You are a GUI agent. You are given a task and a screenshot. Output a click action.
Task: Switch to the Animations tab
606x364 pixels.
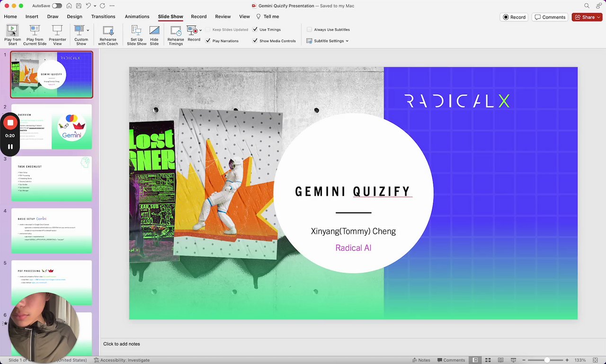(137, 17)
